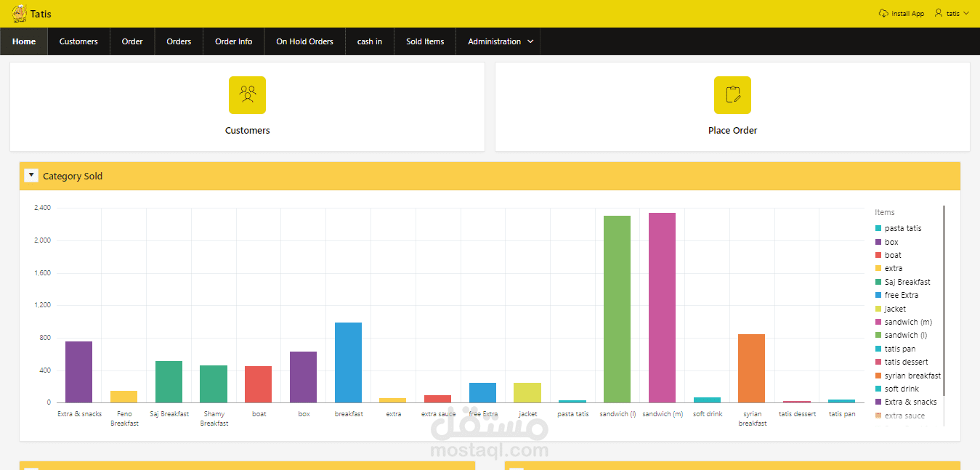This screenshot has height=470, width=980.
Task: Click the pasta tatis x-axis label
Action: coord(572,414)
